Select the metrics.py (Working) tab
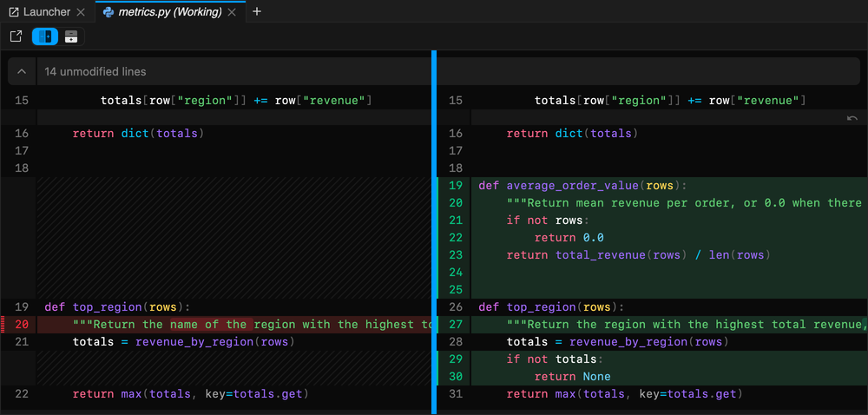868x415 pixels. tap(170, 11)
